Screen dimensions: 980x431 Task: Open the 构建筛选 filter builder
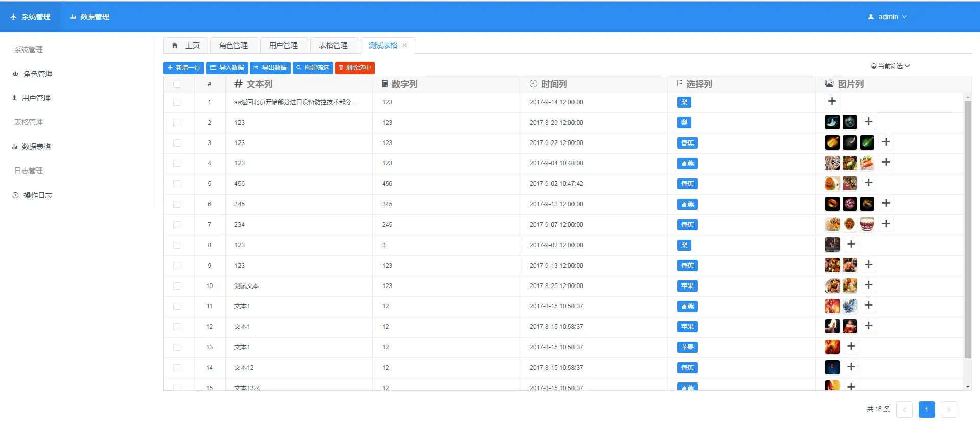[313, 68]
